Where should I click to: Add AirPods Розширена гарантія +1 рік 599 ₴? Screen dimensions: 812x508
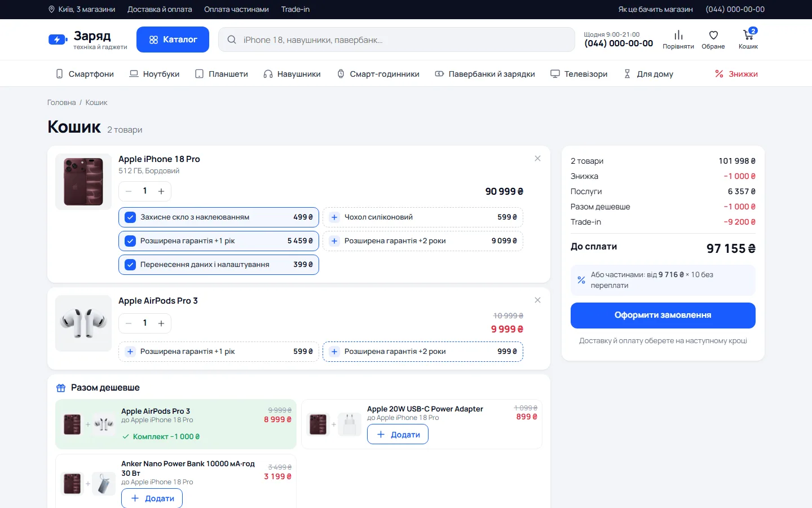[x=219, y=352]
